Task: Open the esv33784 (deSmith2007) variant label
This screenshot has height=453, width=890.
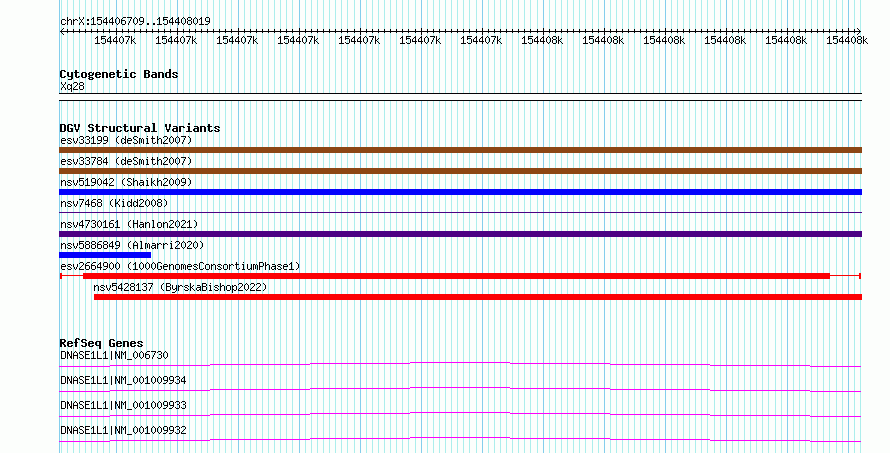Action: [x=126, y=161]
